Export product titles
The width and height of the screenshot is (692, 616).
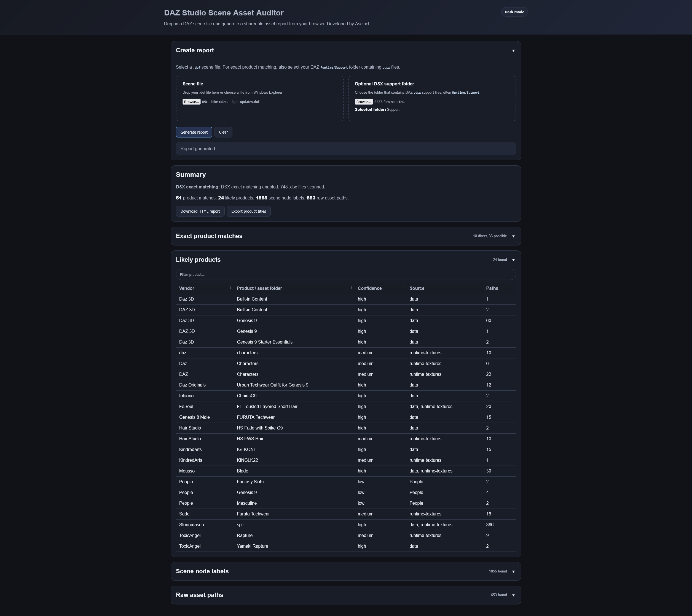click(249, 211)
